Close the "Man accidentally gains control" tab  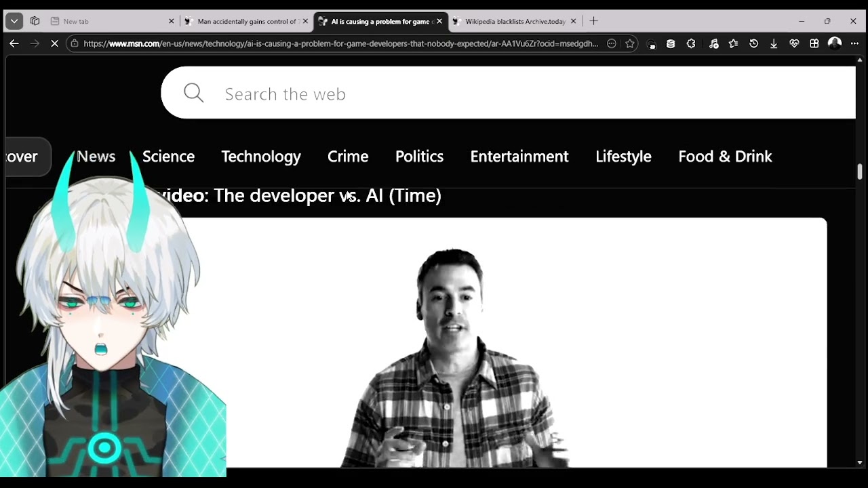pos(305,21)
